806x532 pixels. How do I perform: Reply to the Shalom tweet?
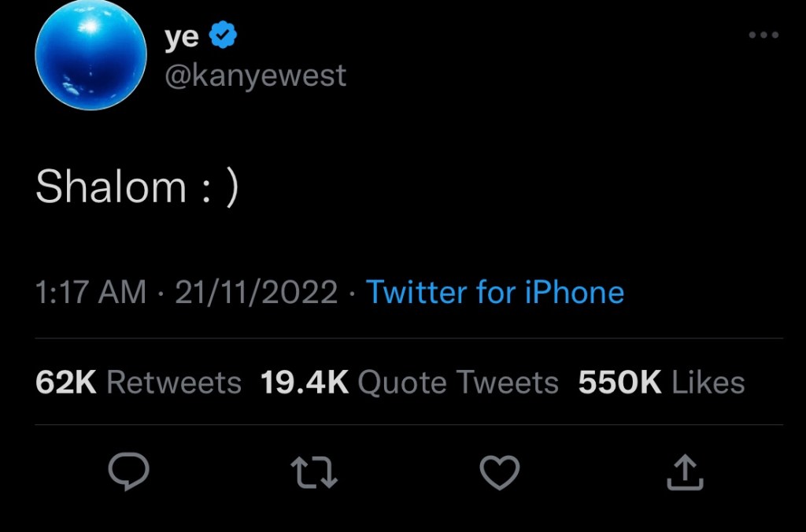click(x=128, y=472)
